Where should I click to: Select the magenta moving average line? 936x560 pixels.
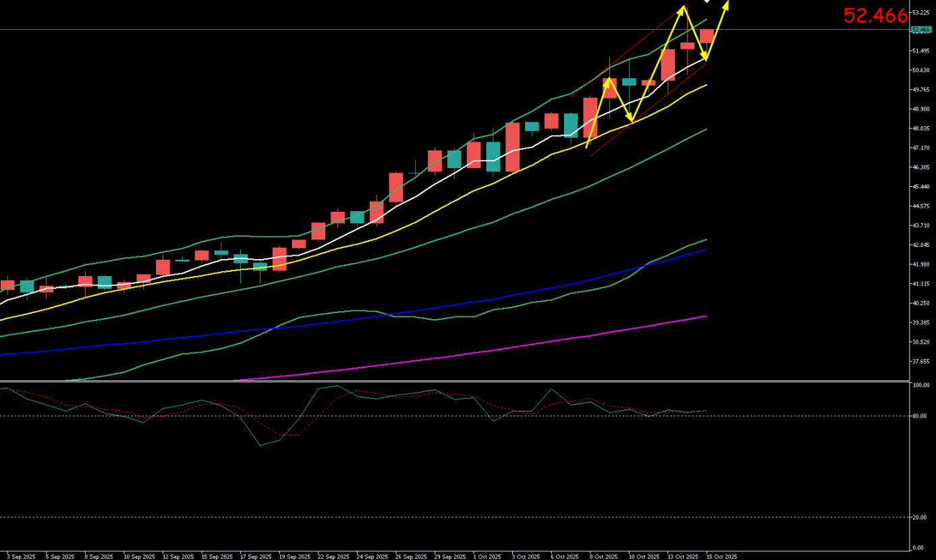pyautogui.click(x=472, y=353)
